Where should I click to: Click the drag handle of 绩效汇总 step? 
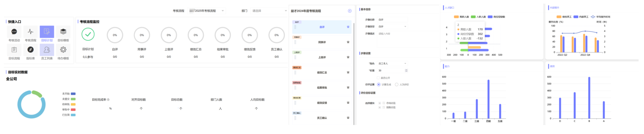[x=295, y=73]
